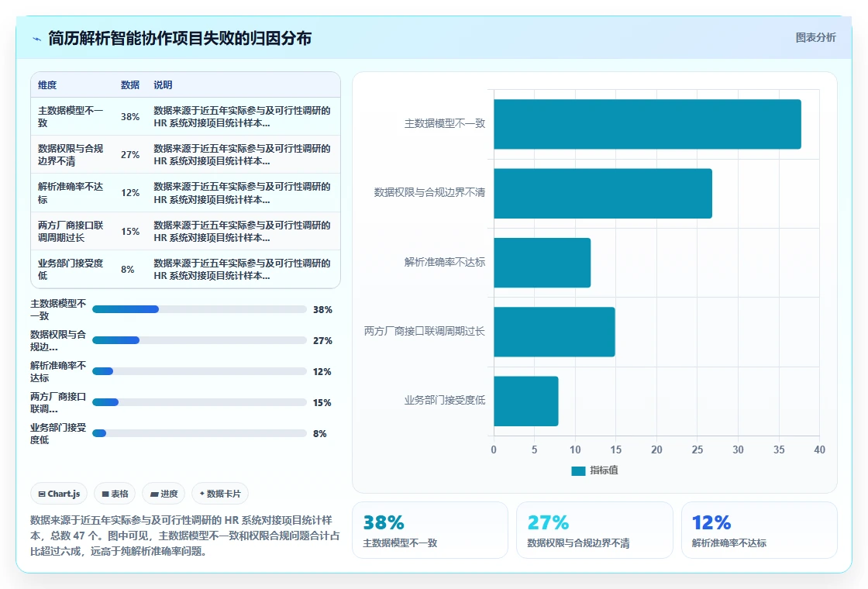
Task: Click the x-axis tick 0
Action: pos(494,450)
